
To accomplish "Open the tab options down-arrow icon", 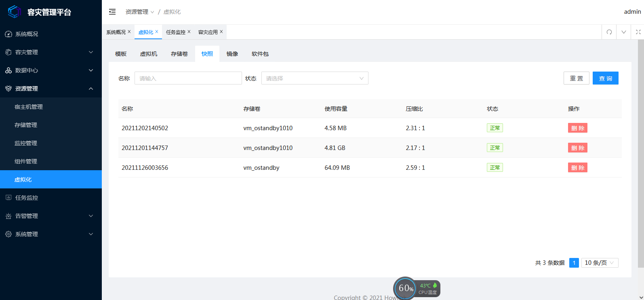I will (624, 32).
